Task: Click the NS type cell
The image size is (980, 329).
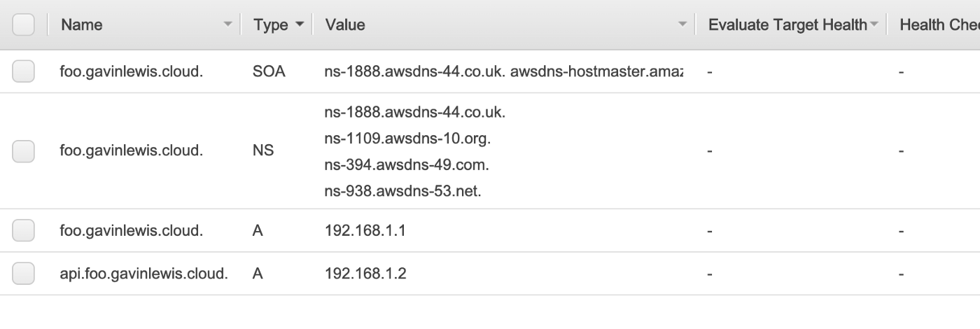Action: coord(263,150)
